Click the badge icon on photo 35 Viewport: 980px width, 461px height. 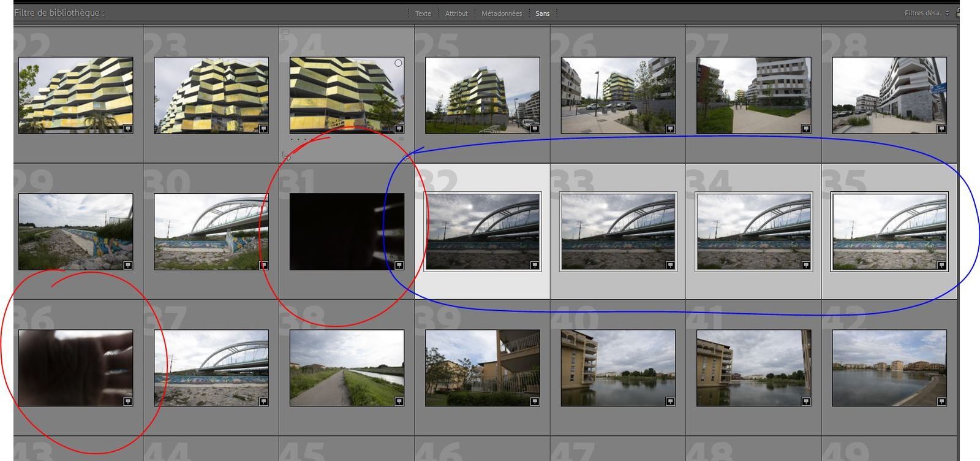click(x=941, y=265)
